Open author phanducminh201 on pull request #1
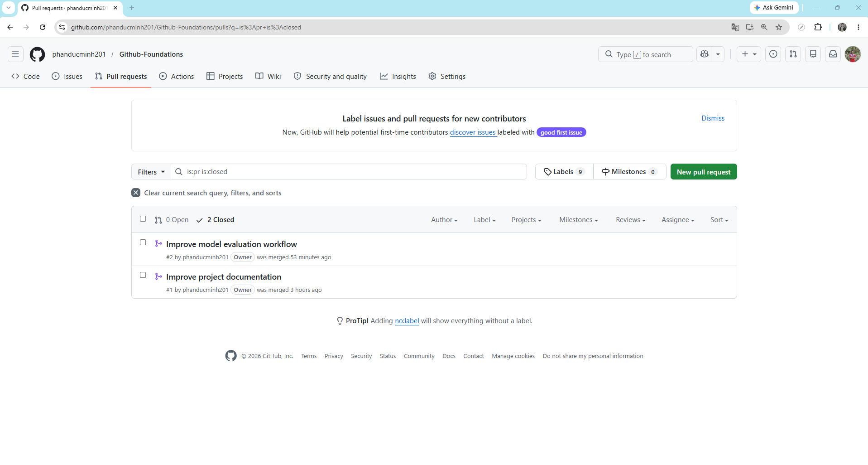 (205, 290)
